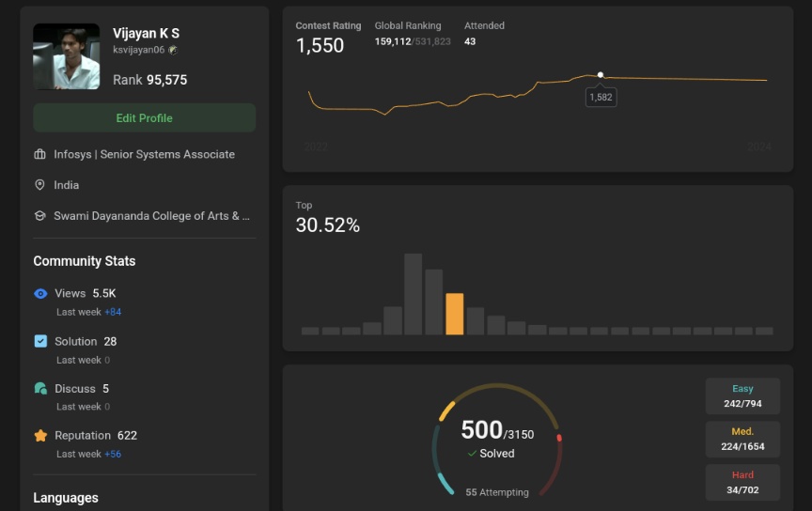
Task: Click the Reputation 622 stat
Action: (96, 436)
